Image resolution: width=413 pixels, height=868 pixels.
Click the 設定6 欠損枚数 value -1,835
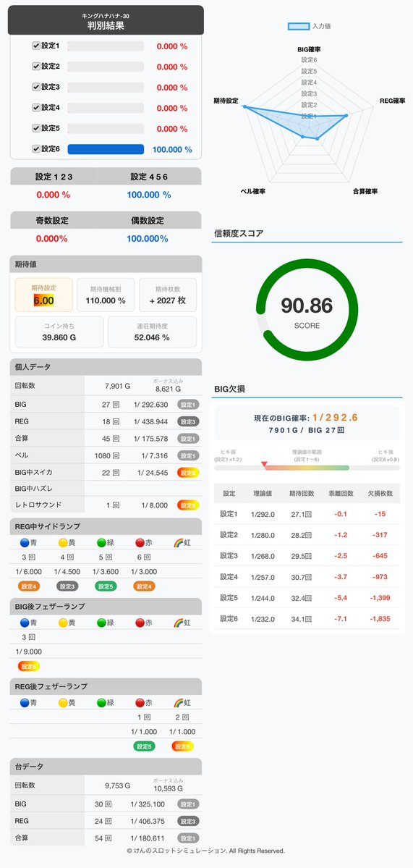click(x=379, y=619)
